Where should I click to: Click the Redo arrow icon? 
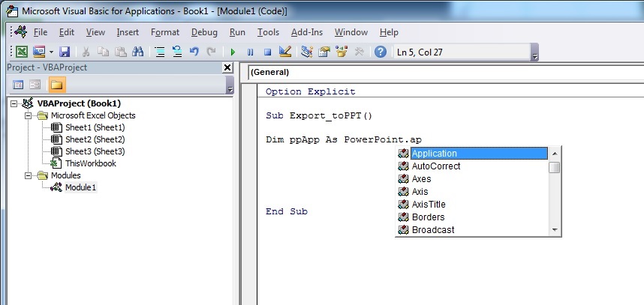[211, 52]
